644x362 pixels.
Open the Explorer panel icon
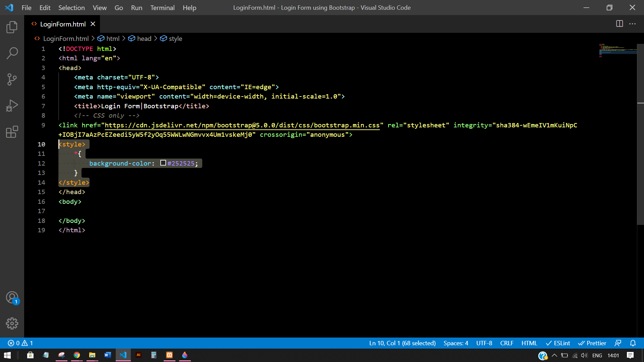[12, 27]
